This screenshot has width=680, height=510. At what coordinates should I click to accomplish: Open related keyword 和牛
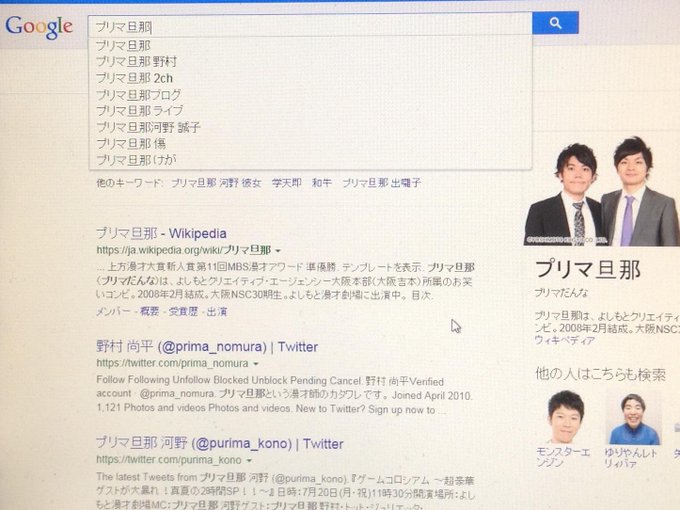coord(322,183)
